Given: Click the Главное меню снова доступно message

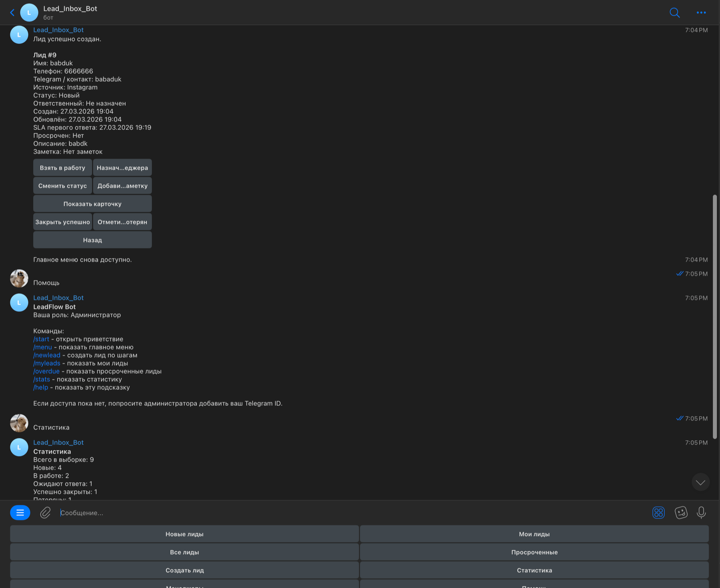Looking at the screenshot, I should tap(82, 260).
